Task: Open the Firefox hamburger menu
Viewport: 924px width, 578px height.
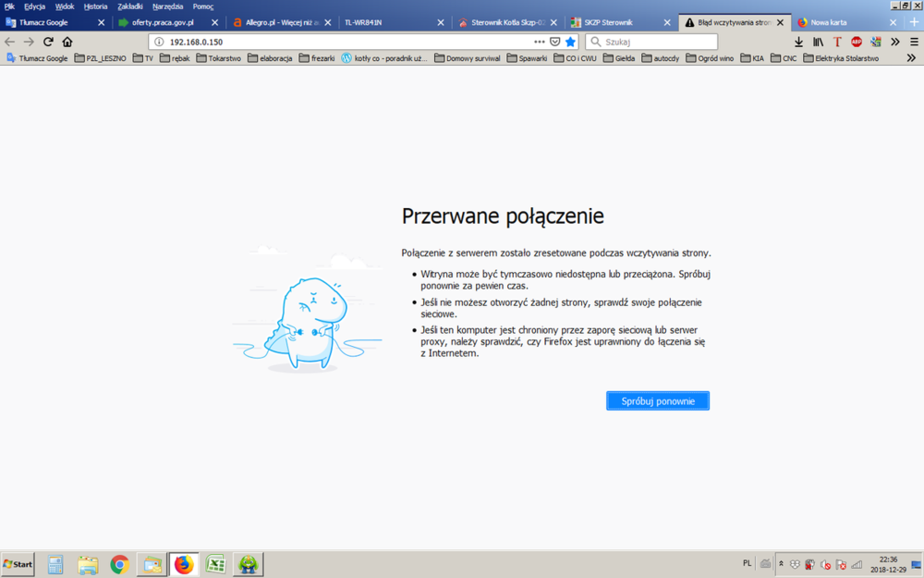Action: (x=913, y=42)
